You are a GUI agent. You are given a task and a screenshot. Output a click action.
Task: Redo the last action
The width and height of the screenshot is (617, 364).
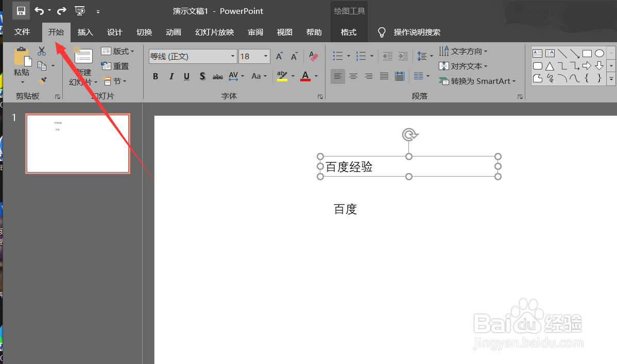61,11
